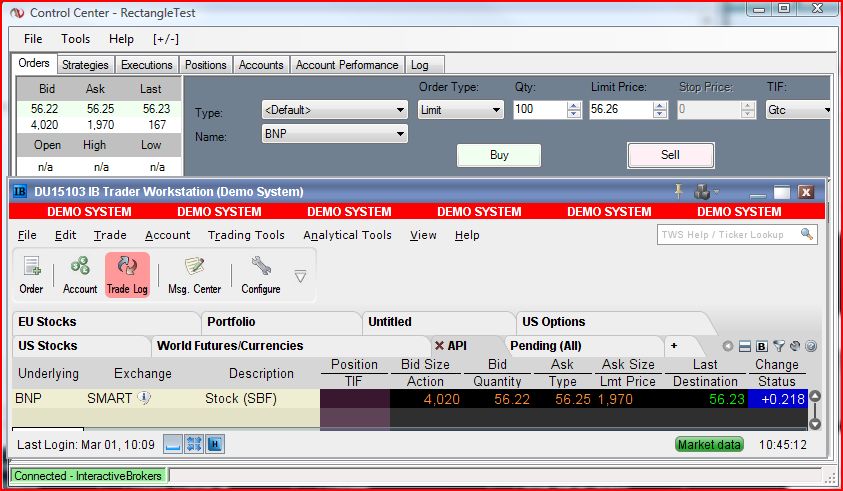
Task: Click the Control Center app logo icon
Action: [17, 12]
